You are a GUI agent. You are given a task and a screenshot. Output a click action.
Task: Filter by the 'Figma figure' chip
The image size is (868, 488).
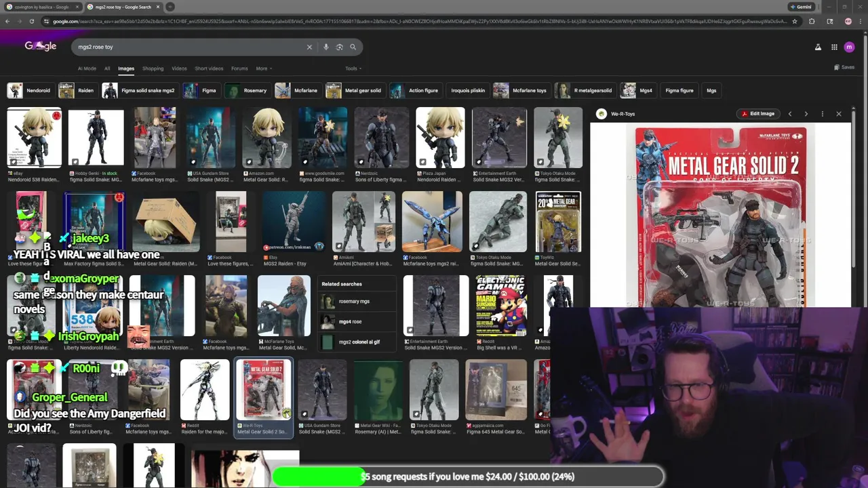point(679,90)
